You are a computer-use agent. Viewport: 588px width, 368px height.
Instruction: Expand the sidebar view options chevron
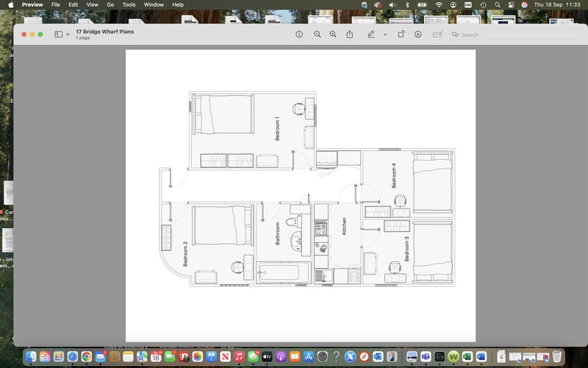pos(68,35)
